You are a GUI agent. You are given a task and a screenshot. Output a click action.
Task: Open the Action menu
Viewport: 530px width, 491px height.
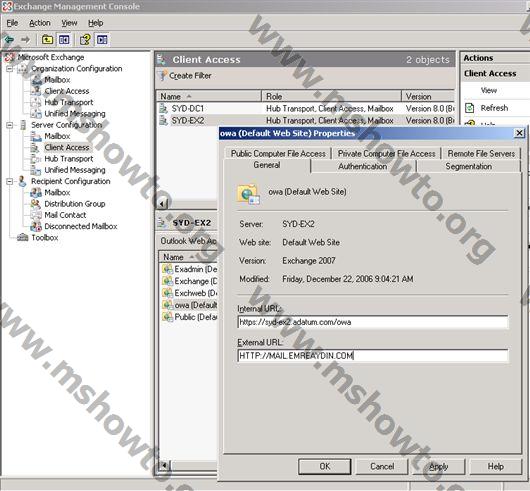point(40,23)
